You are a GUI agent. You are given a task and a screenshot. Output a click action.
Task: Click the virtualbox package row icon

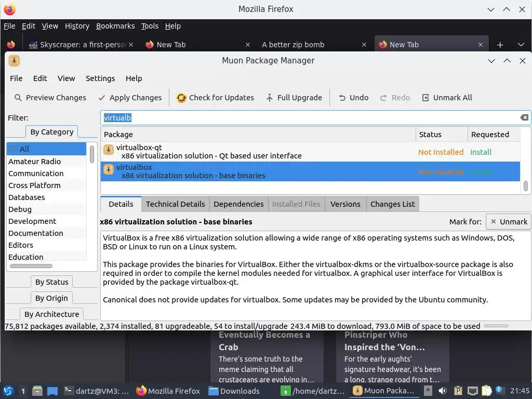click(x=108, y=169)
